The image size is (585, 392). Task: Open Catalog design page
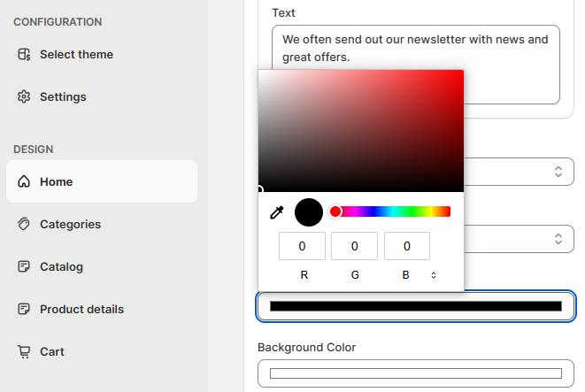102,266
